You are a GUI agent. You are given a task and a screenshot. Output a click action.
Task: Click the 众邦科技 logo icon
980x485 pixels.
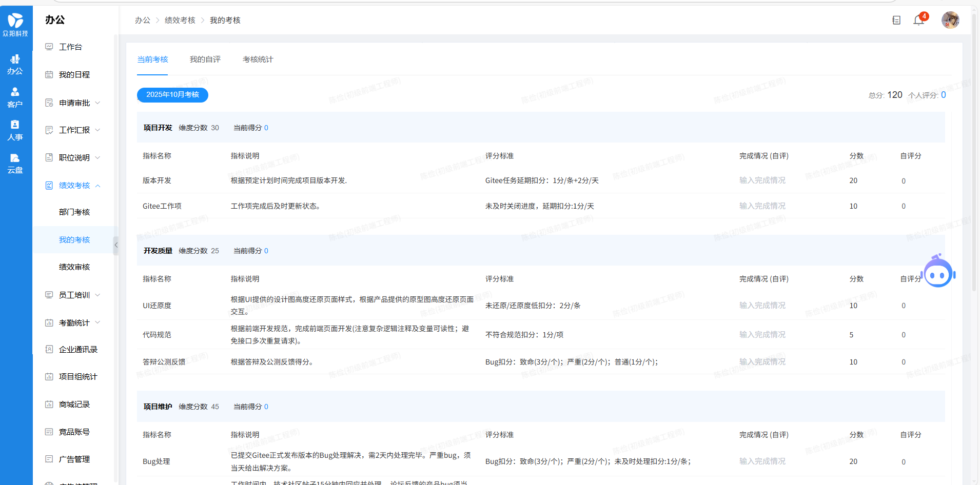click(x=15, y=24)
